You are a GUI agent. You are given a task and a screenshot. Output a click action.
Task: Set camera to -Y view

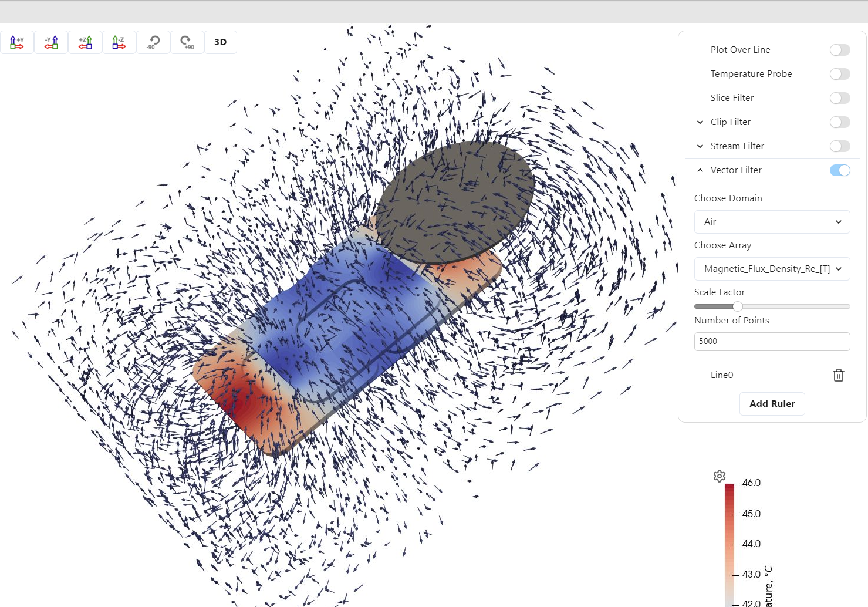coord(51,42)
